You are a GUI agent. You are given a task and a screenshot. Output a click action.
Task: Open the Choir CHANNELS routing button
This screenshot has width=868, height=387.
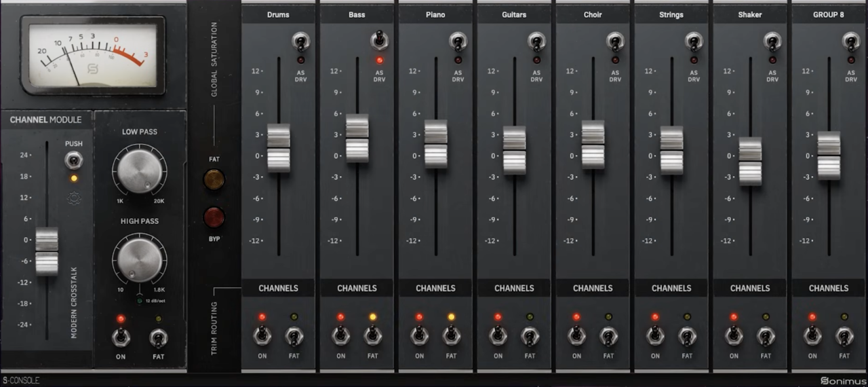pyautogui.click(x=593, y=288)
